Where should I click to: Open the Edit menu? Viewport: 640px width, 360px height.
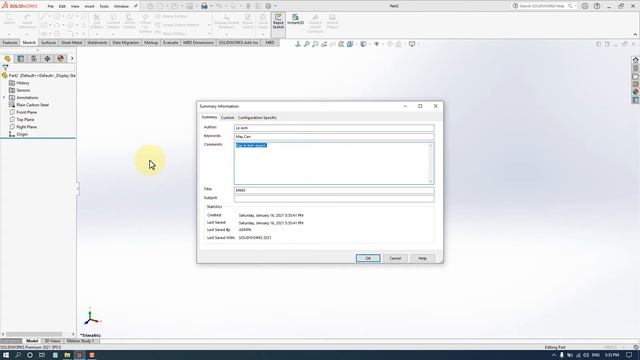62,7
